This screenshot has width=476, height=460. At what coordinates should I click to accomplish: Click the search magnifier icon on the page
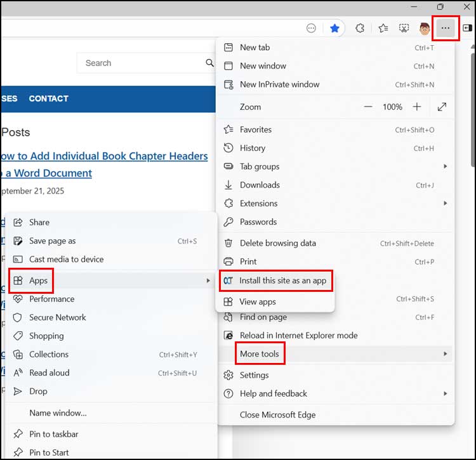[x=209, y=63]
